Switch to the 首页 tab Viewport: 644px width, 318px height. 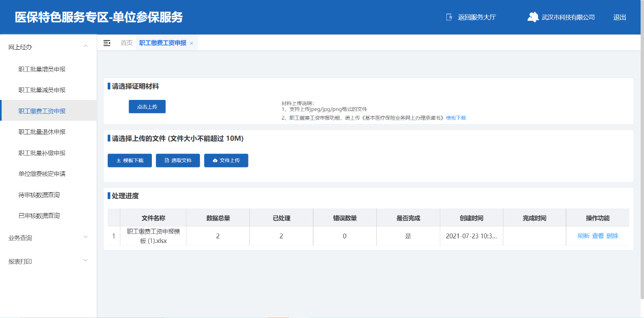click(126, 43)
